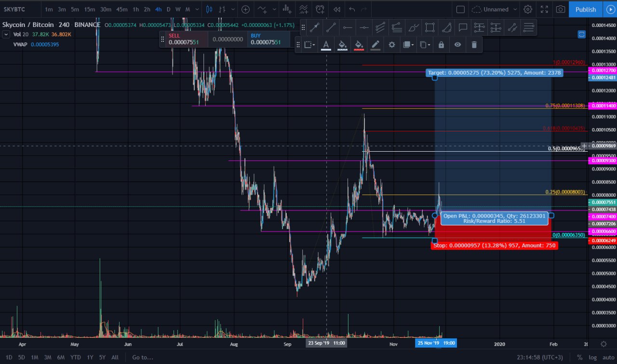Screen dimensions: 617x364
Task: Click the order quantity field 0.00000000
Action: pyautogui.click(x=228, y=39)
